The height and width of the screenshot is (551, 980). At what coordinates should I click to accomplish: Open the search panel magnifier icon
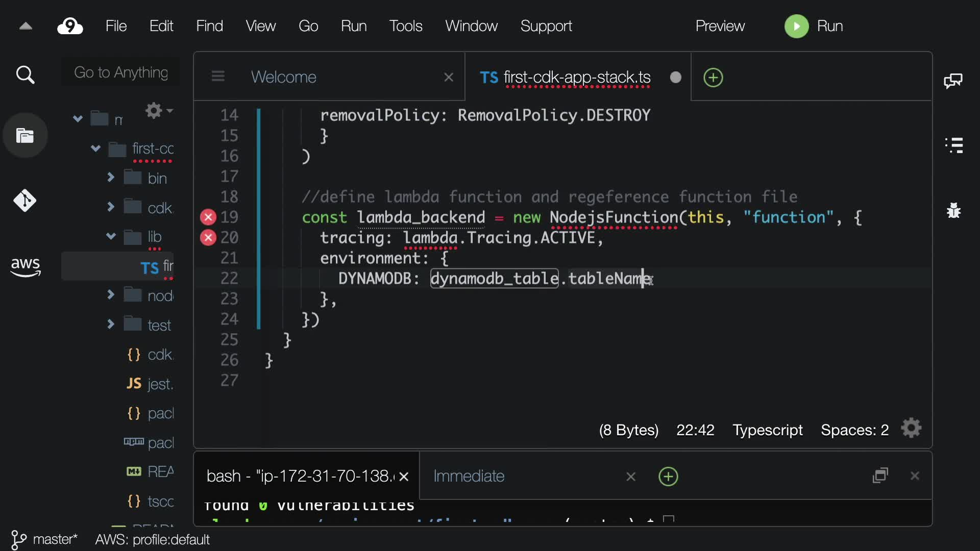coord(25,76)
